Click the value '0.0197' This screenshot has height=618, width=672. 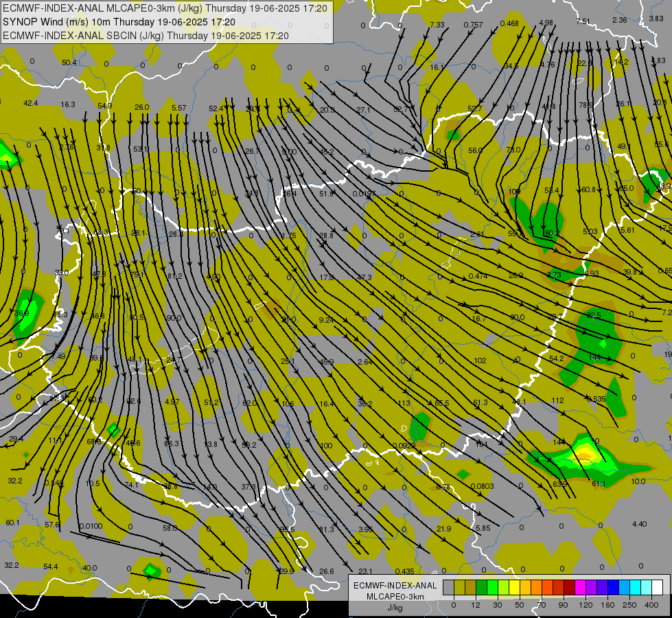point(364,194)
